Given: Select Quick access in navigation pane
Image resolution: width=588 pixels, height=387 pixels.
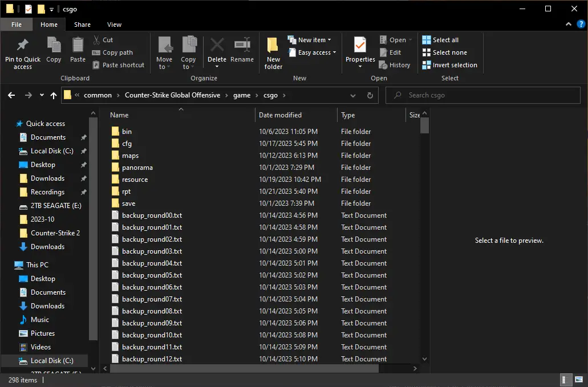Looking at the screenshot, I should [x=46, y=124].
